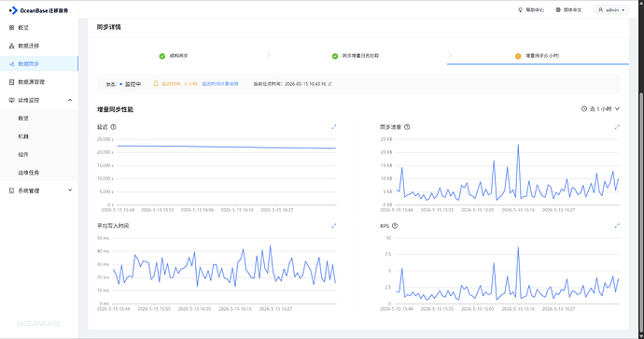Click green check icon of 结构同步 step

[x=162, y=56]
